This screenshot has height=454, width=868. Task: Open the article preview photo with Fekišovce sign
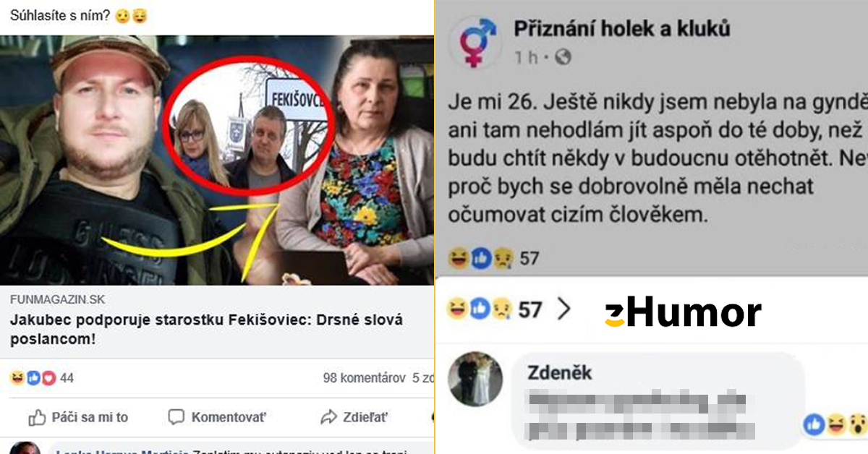(x=217, y=160)
